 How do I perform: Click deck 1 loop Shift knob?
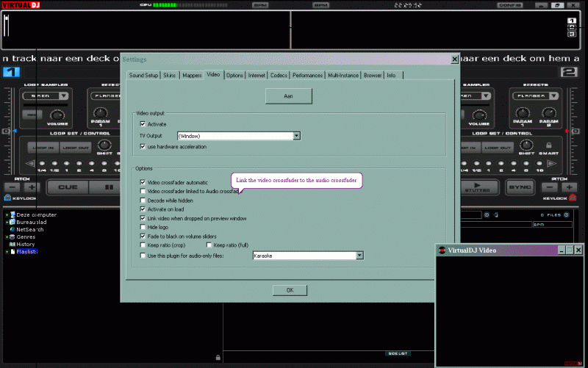(x=104, y=145)
